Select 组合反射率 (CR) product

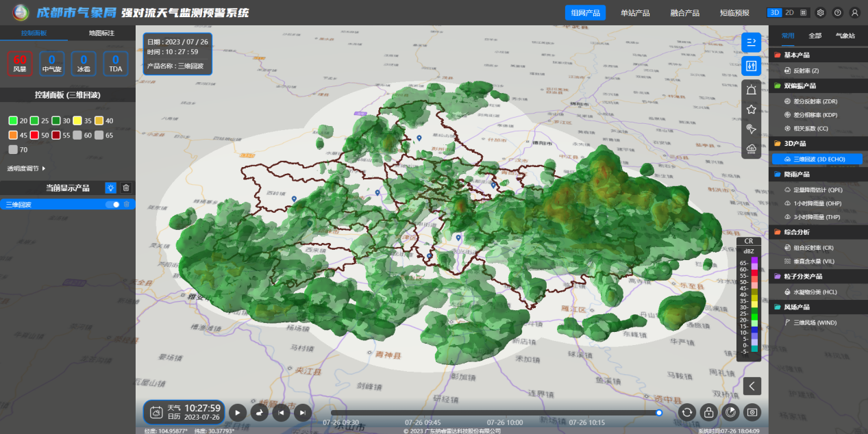(x=813, y=248)
